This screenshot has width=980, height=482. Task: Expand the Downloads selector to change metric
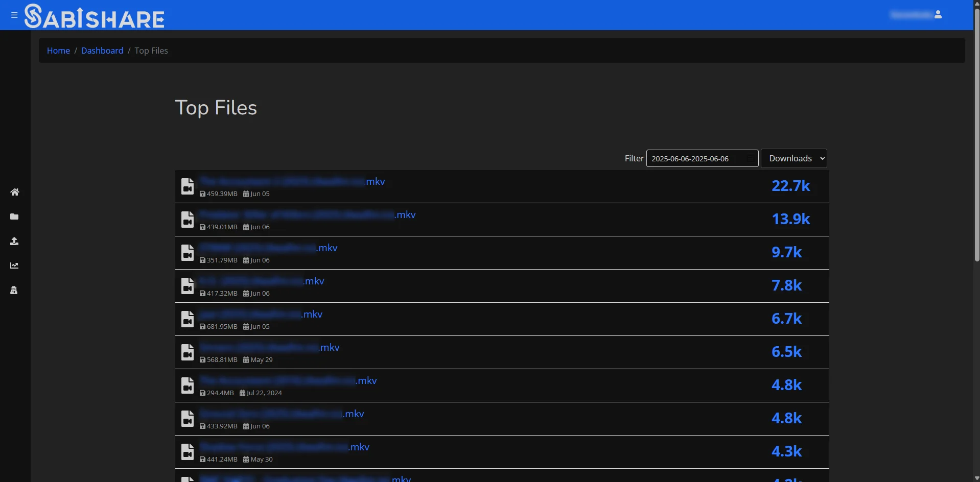point(794,158)
